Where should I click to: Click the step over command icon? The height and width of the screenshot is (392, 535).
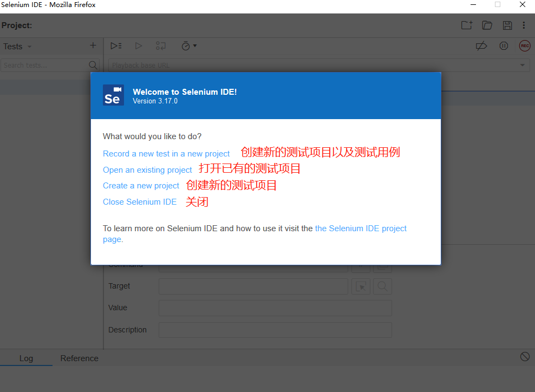click(161, 45)
